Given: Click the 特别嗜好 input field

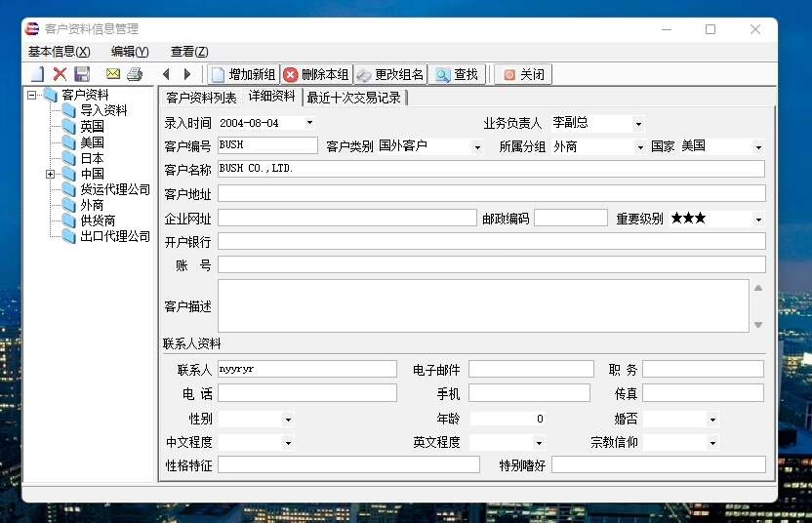Looking at the screenshot, I should click(x=659, y=464).
